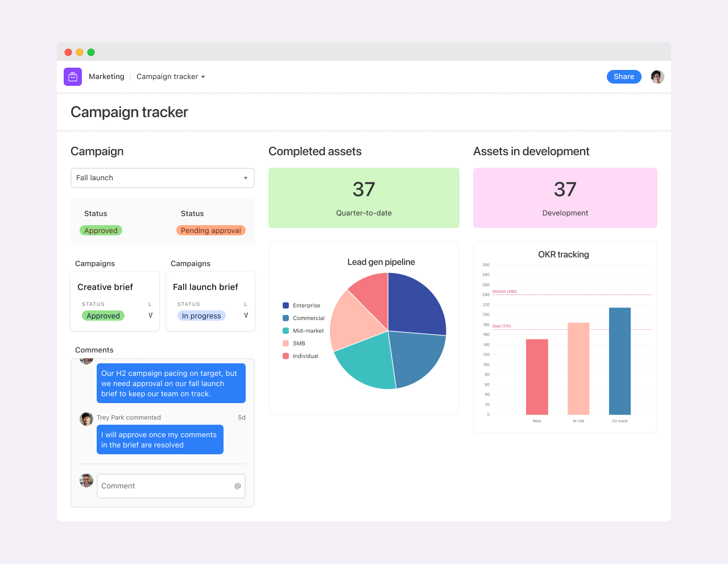Click the At risk bar in OKR chart

(x=578, y=368)
